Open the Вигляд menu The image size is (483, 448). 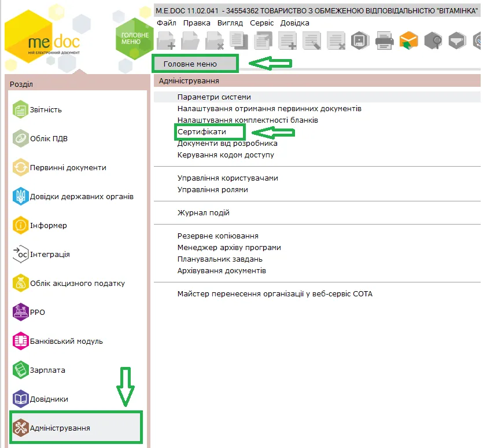tap(230, 23)
